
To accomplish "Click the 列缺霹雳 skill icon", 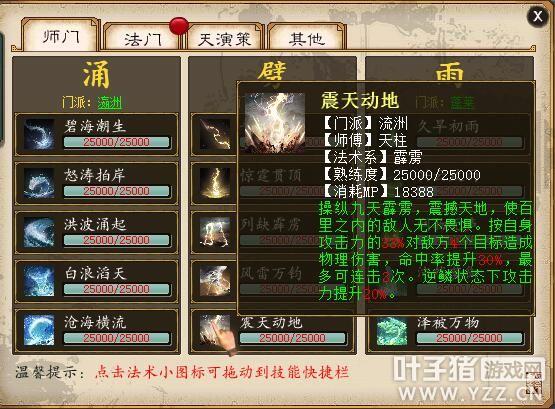I will [215, 232].
